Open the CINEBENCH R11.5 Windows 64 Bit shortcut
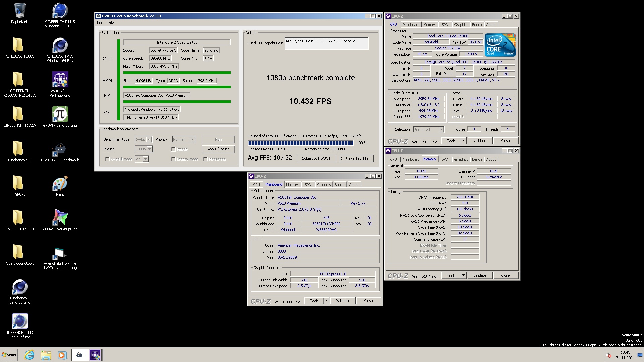644x362 pixels. coord(60,15)
